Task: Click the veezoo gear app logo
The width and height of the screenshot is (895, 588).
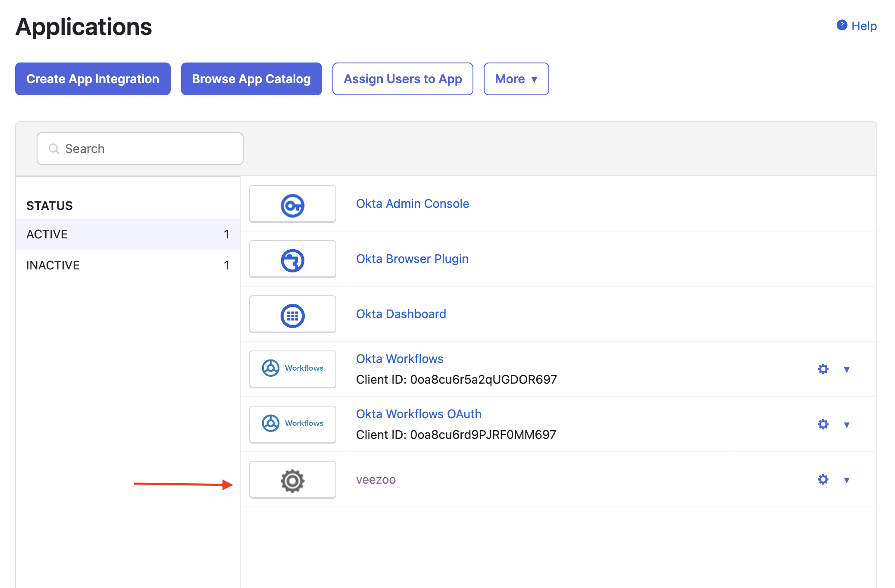Action: [x=293, y=481]
